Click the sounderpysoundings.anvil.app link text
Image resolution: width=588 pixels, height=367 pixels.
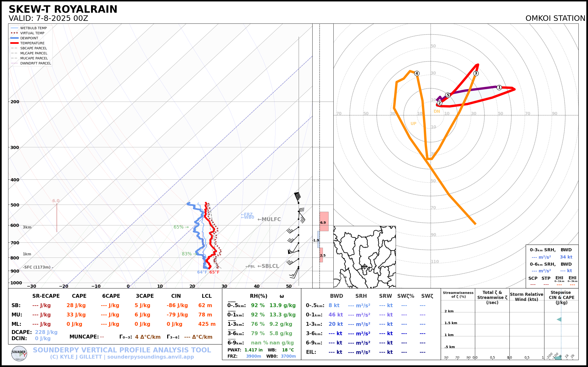click(x=150, y=357)
